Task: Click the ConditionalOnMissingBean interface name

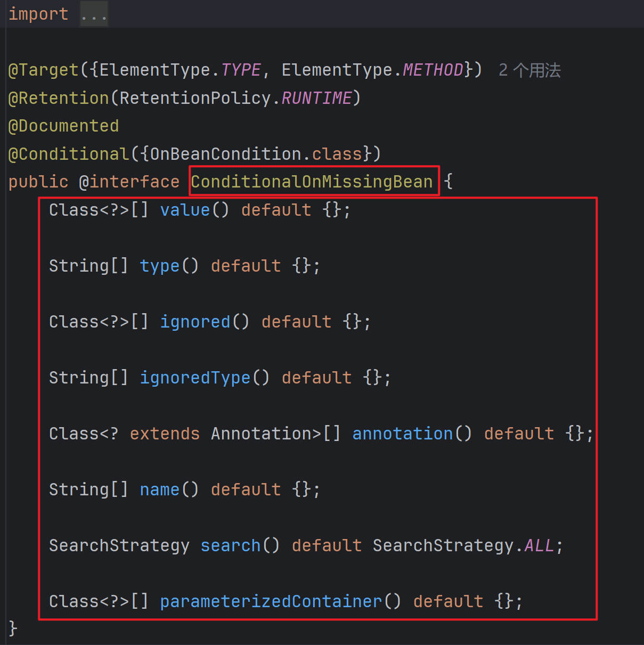Action: [312, 182]
